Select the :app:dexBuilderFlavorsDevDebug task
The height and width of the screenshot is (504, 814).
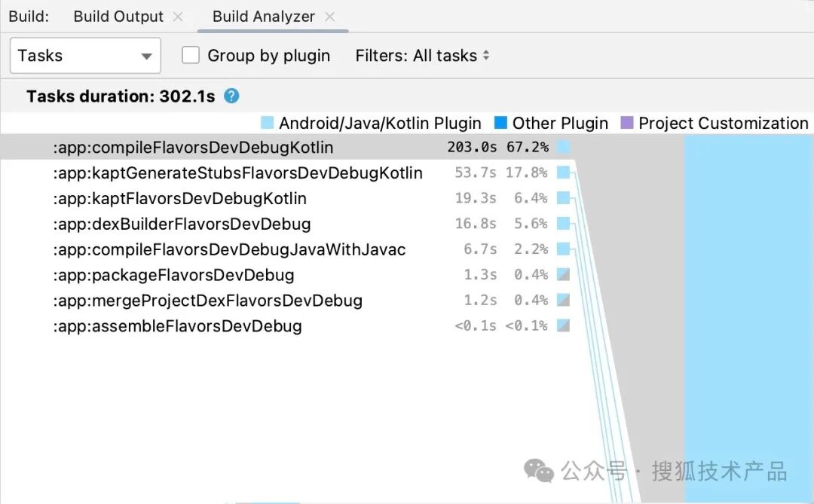click(182, 224)
